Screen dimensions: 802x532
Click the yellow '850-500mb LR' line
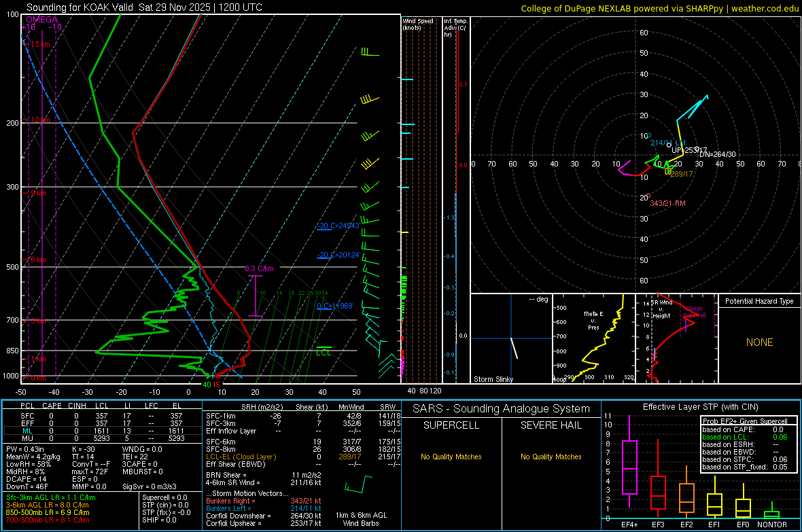47,512
